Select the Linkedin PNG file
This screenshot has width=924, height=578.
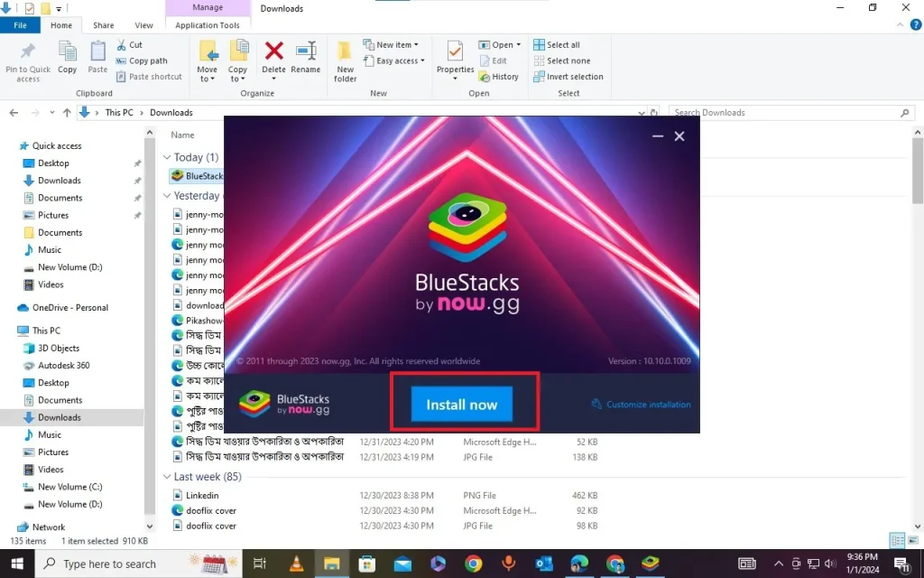point(202,496)
